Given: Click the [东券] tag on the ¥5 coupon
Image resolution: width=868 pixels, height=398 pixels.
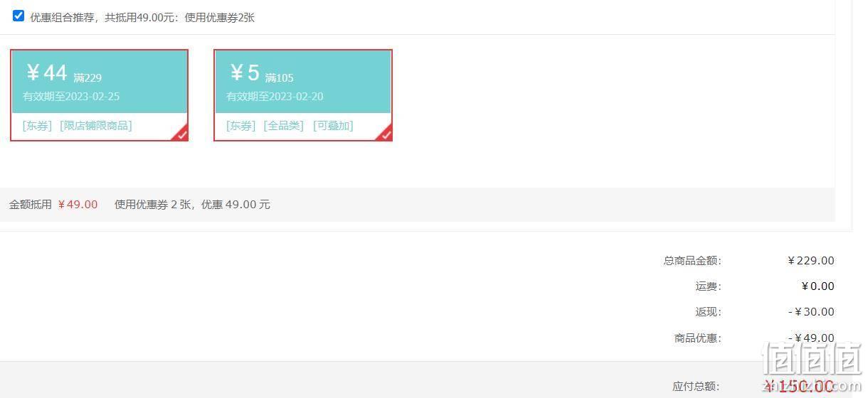Looking at the screenshot, I should point(241,126).
